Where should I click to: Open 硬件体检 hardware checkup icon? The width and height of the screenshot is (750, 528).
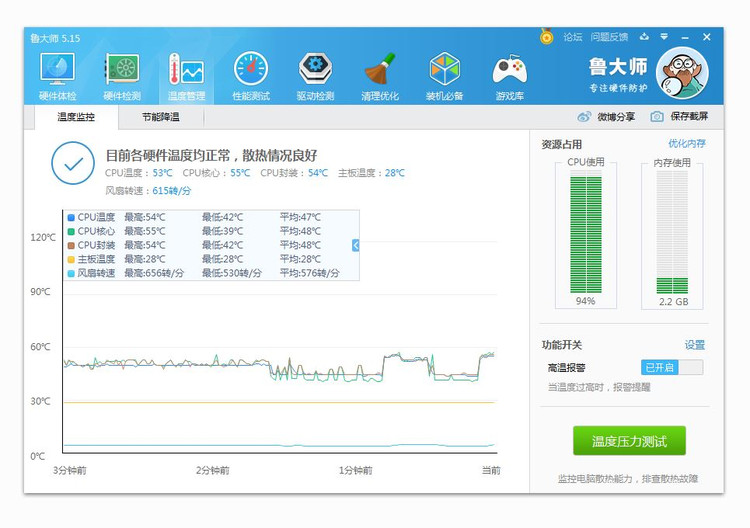(x=57, y=76)
